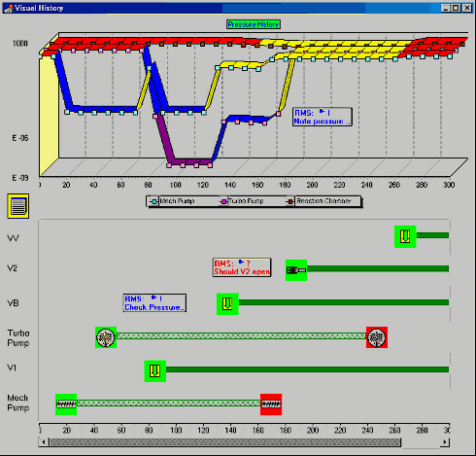Click the yellow list icon beside the legend
Image resolution: width=476 pixels, height=456 pixels.
[18, 206]
